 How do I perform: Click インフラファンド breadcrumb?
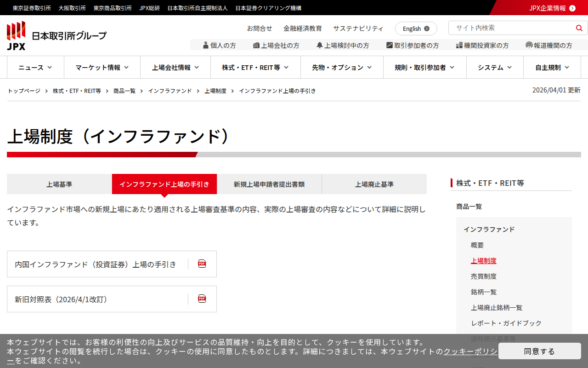coord(170,91)
